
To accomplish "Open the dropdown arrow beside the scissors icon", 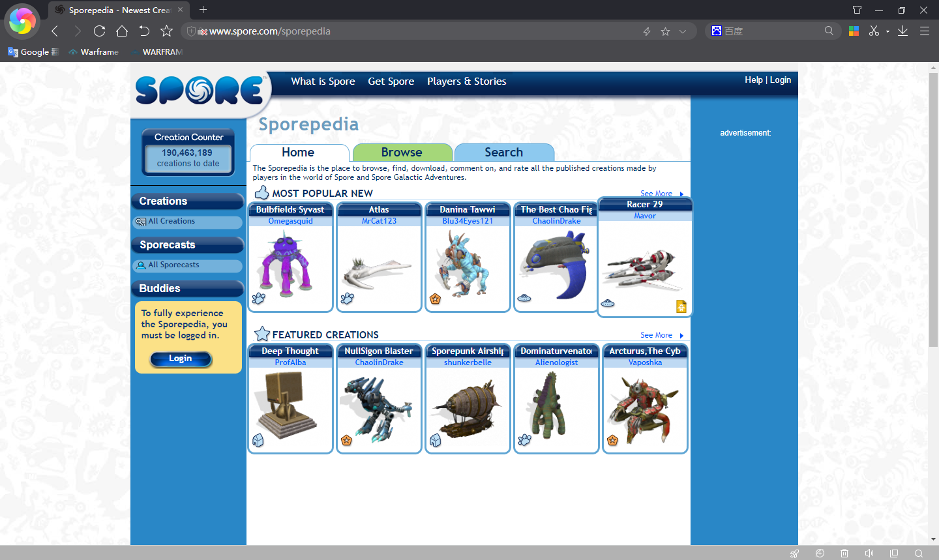I will pos(887,31).
